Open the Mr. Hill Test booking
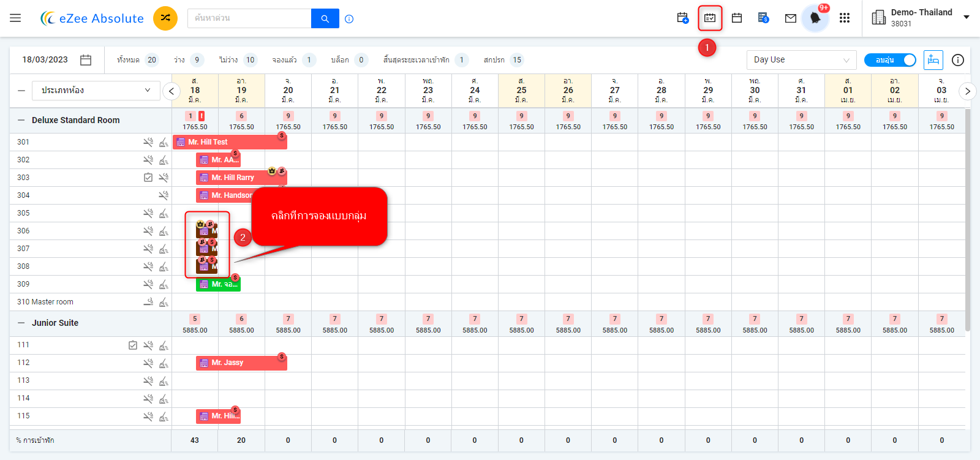The image size is (980, 460). point(230,142)
